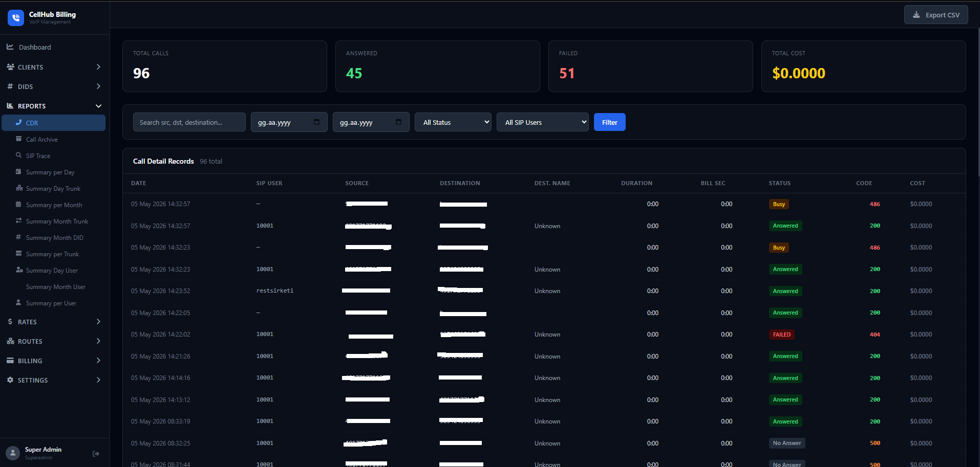Click the Rates dollar icon
The image size is (980, 467).
coord(10,322)
